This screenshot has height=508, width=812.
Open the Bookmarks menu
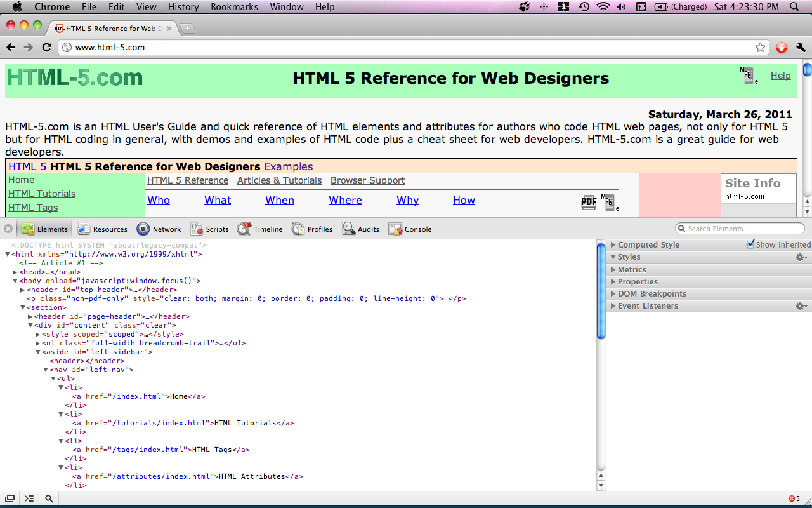point(234,7)
